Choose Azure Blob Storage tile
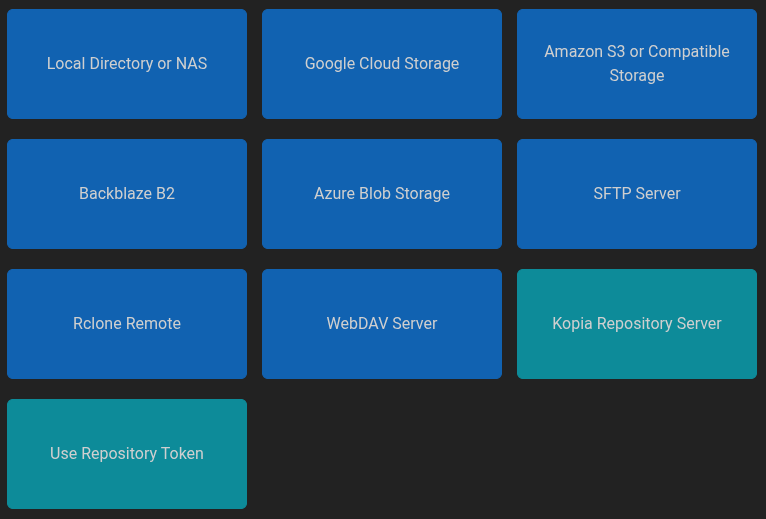Viewport: 766px width, 519px height. [x=382, y=194]
